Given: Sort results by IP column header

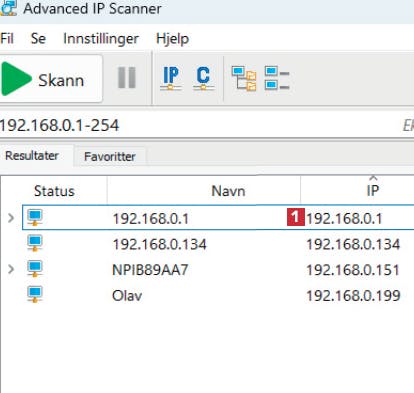Looking at the screenshot, I should point(373,191).
